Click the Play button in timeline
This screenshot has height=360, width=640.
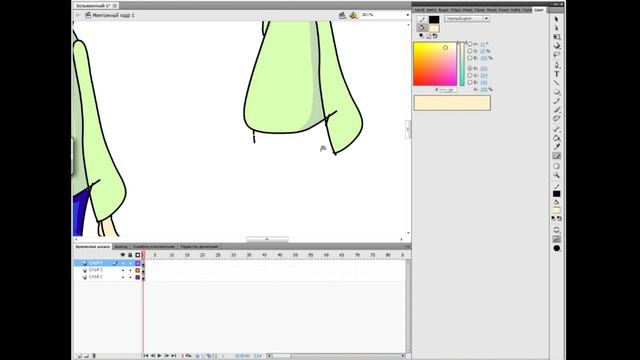pyautogui.click(x=160, y=356)
